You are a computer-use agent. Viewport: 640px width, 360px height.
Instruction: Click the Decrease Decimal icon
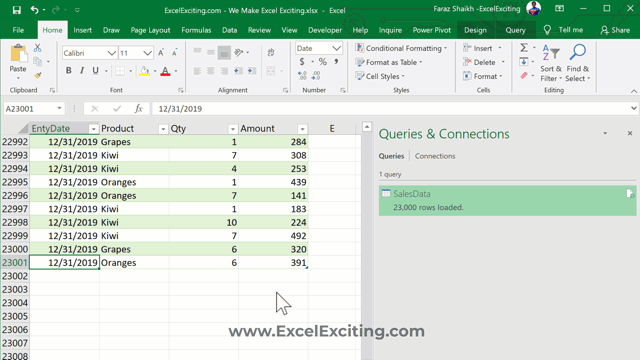[316, 76]
